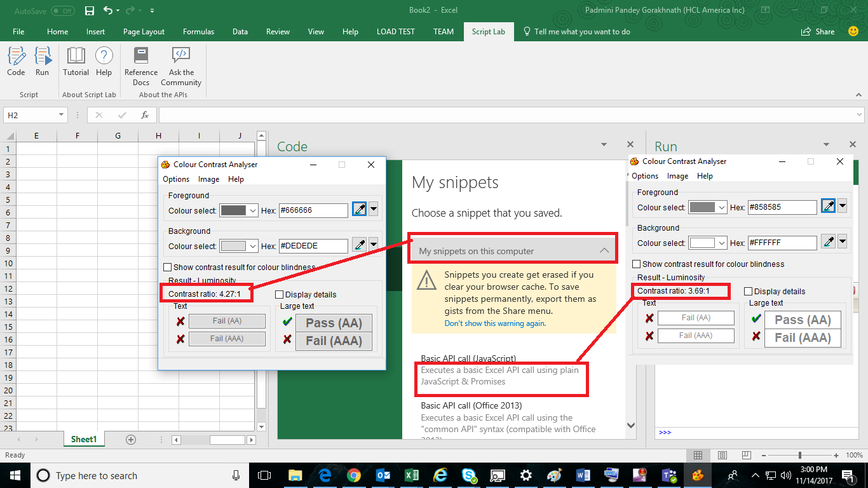
Task: Click Don't show this warning again link
Action: (x=495, y=323)
